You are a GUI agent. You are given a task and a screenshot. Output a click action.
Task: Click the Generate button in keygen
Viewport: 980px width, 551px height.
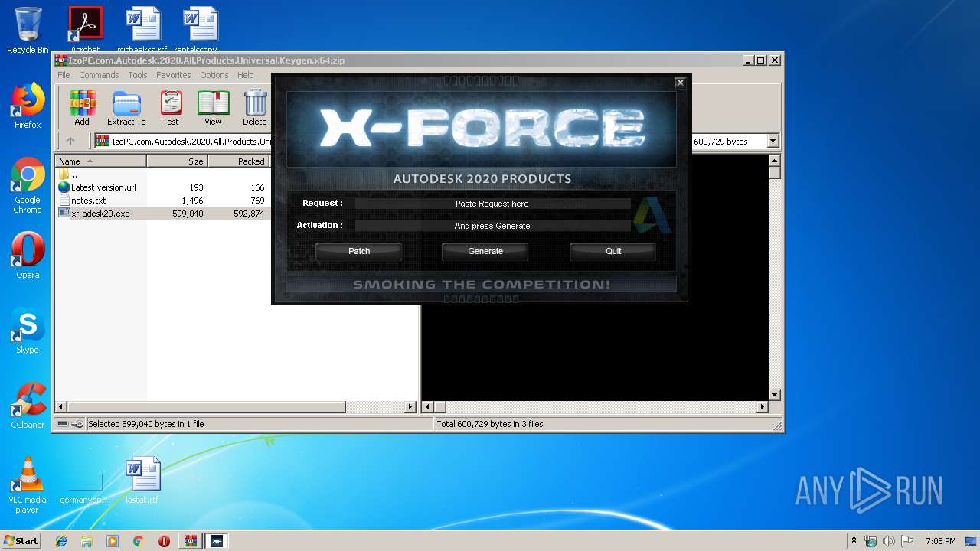(x=485, y=251)
